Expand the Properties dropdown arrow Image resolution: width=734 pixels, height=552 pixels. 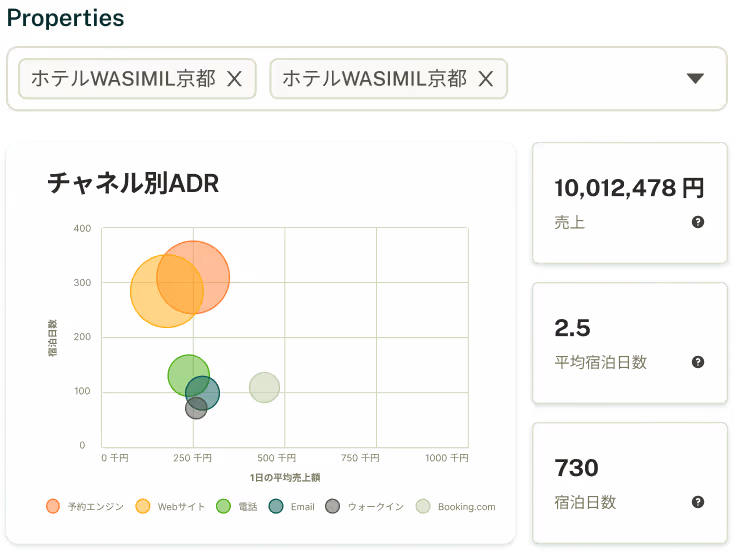695,78
